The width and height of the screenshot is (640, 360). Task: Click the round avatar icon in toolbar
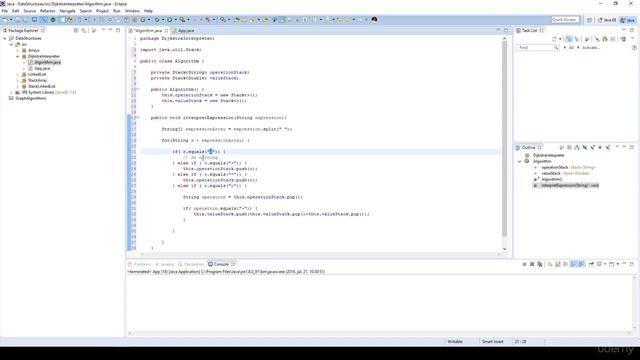(x=374, y=20)
